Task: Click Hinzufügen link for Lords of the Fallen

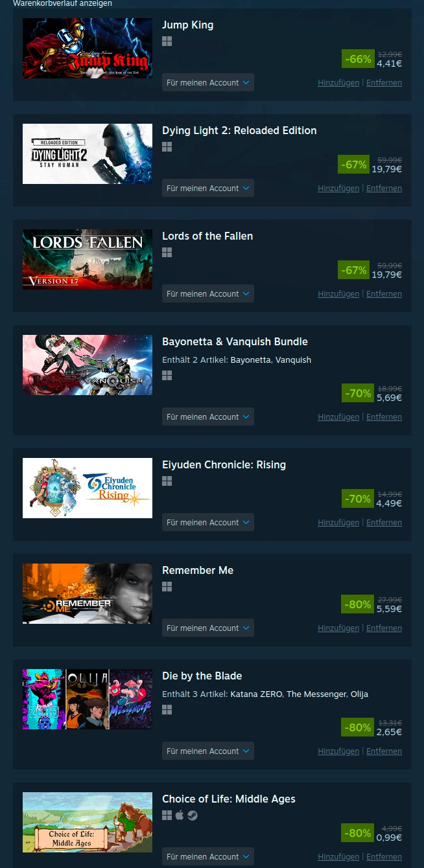Action: pos(338,294)
